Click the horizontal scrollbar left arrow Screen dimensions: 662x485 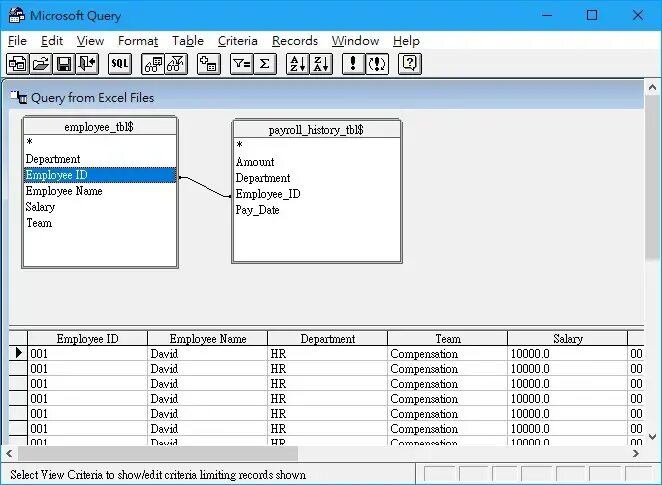pos(9,454)
